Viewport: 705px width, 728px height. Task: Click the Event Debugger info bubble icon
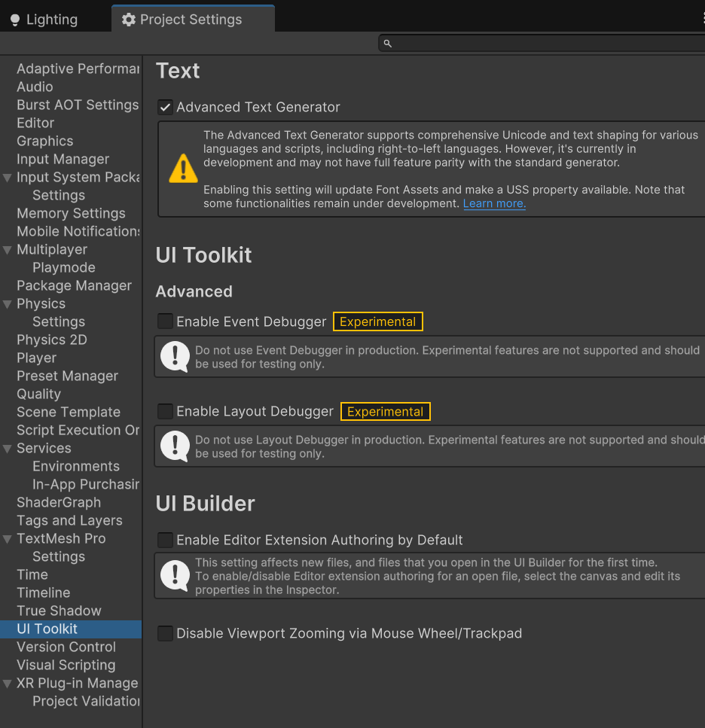coord(175,357)
